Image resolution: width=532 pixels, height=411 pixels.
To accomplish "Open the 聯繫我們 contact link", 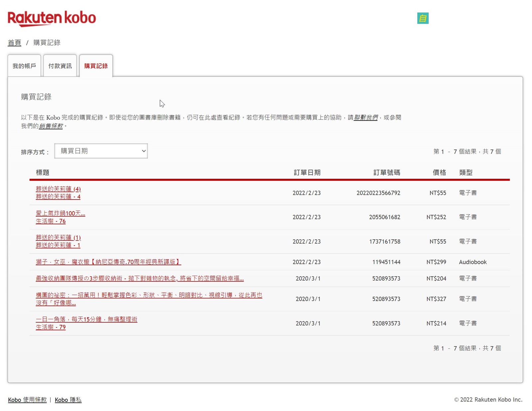I will [x=365, y=117].
